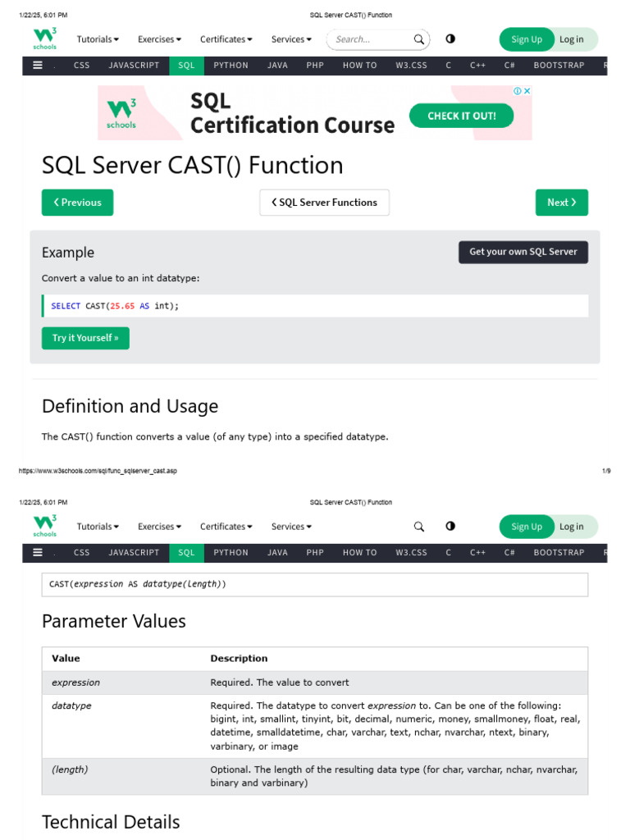Click the Get your own SQL Server button
This screenshot has height=840, width=630.
[x=523, y=252]
